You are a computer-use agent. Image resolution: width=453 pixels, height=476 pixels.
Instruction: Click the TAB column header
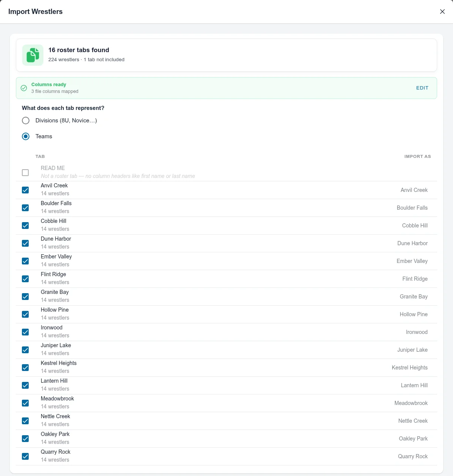click(x=40, y=156)
